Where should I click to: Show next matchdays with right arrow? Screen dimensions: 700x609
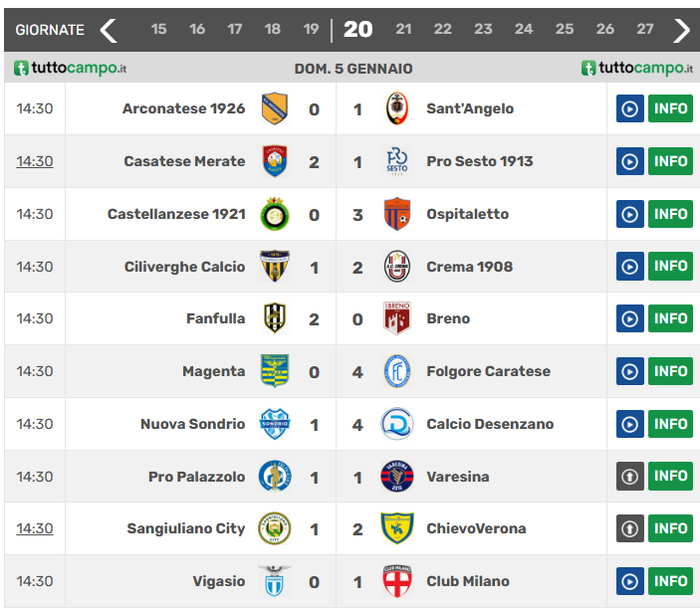[x=681, y=30]
